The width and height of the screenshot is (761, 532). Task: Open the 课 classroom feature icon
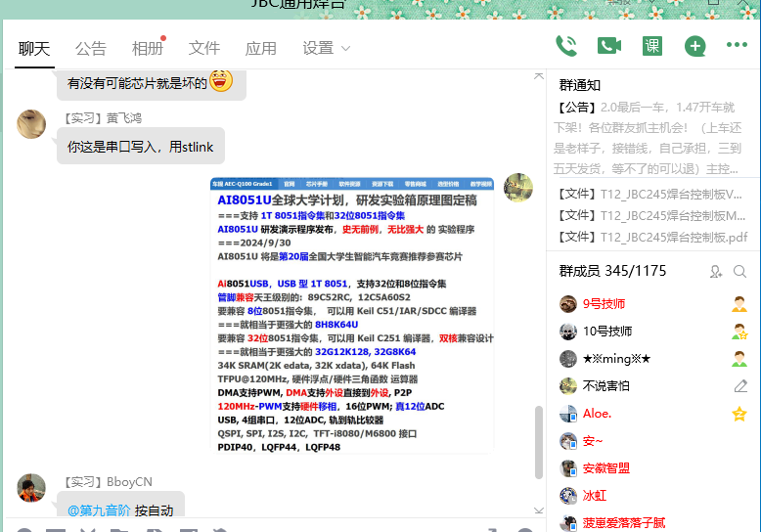pos(651,46)
